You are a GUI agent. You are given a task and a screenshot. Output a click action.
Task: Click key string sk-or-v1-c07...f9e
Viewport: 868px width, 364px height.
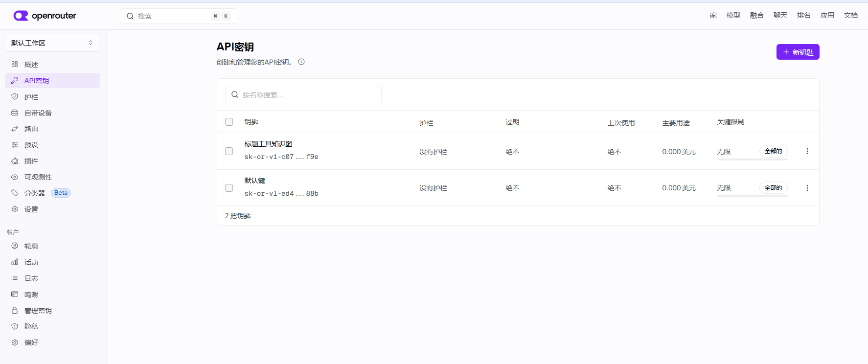tap(281, 157)
